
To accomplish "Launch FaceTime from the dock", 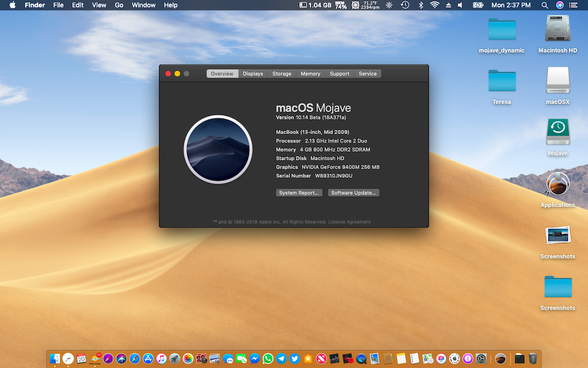I will [x=241, y=359].
